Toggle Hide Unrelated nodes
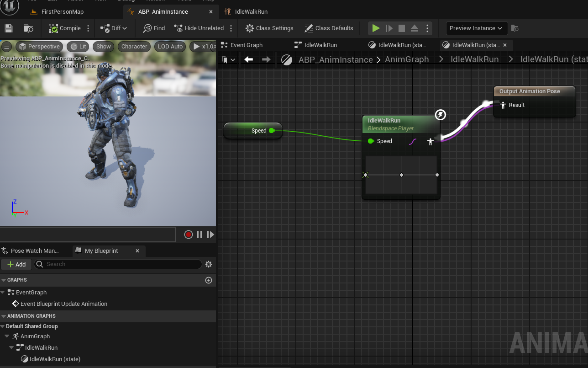Screen dimensions: 588x368 (x=199, y=28)
